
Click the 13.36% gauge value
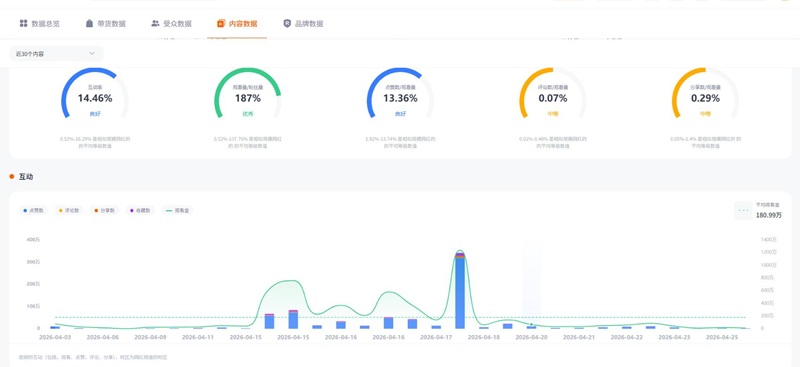coord(400,98)
